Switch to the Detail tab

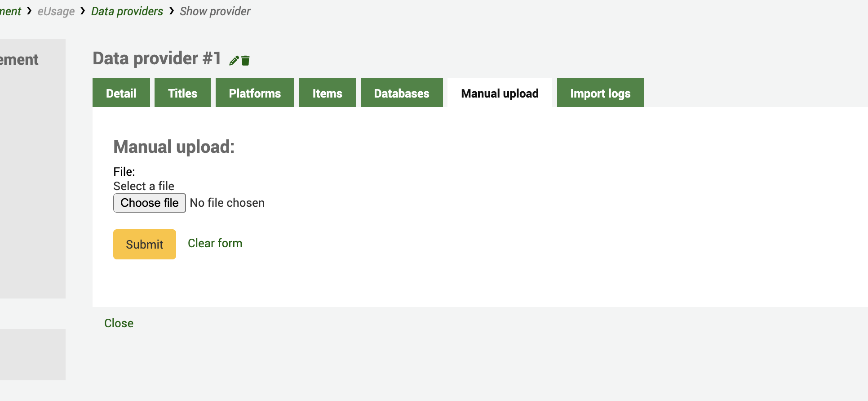121,93
